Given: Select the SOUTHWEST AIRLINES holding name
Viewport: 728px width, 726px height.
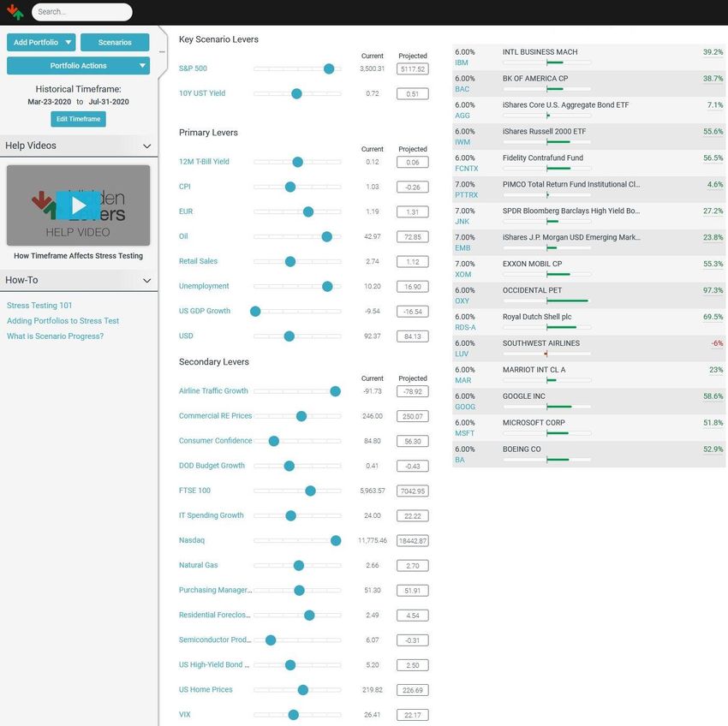Looking at the screenshot, I should tap(541, 343).
